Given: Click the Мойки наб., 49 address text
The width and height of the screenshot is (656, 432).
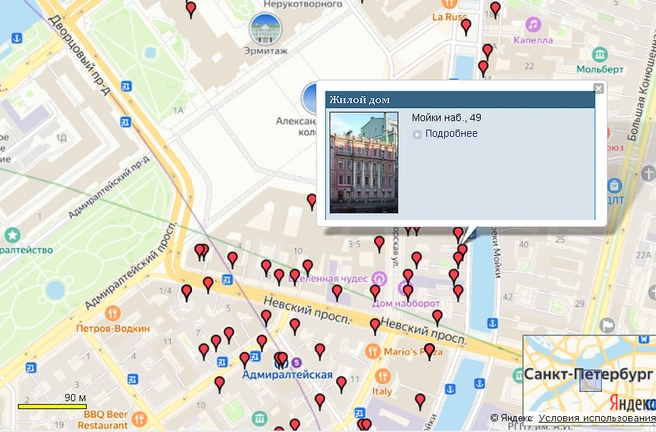Looking at the screenshot, I should [x=446, y=118].
